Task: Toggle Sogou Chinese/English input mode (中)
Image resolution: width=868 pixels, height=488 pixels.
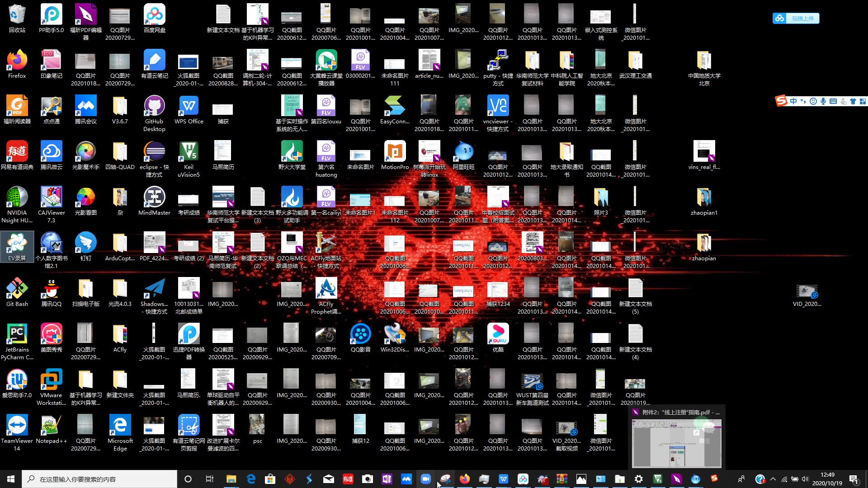Action: pyautogui.click(x=793, y=101)
